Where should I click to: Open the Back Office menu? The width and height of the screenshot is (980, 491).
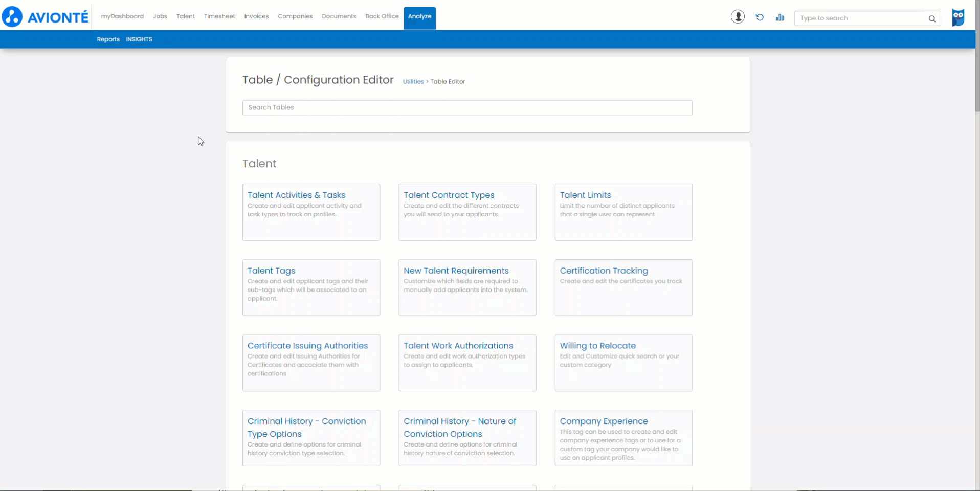point(382,16)
